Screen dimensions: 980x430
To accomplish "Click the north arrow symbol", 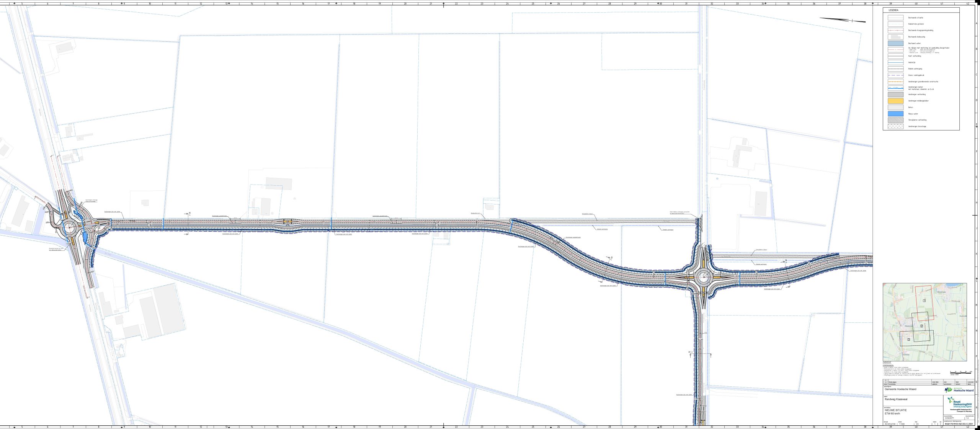I will click(842, 20).
